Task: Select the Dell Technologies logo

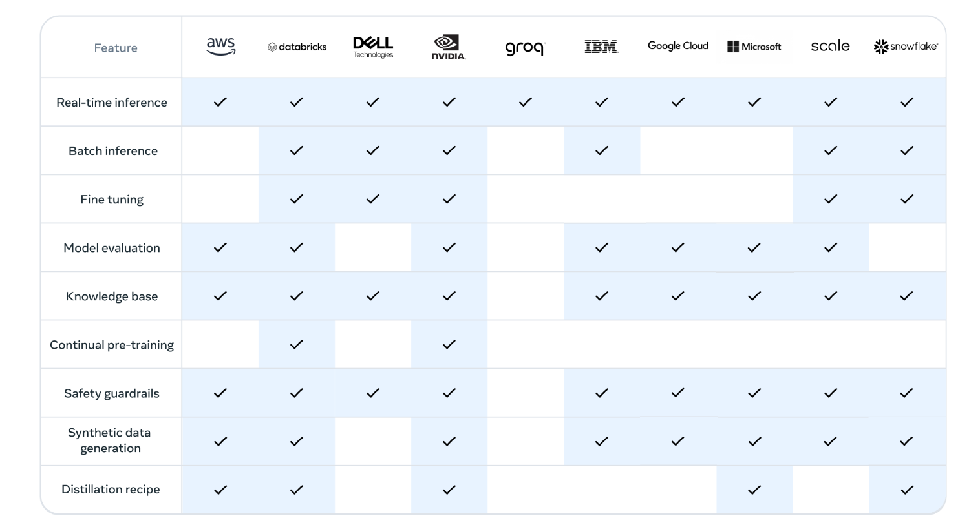Action: tap(373, 46)
